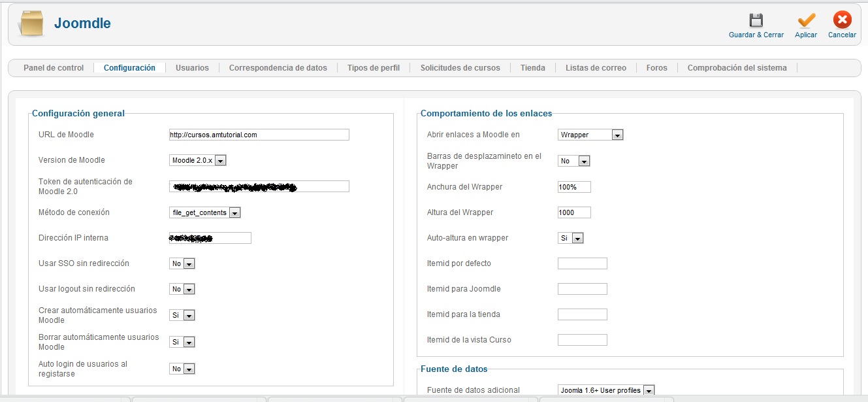
Task: Open the Version de Moodle dropdown
Action: pos(198,160)
